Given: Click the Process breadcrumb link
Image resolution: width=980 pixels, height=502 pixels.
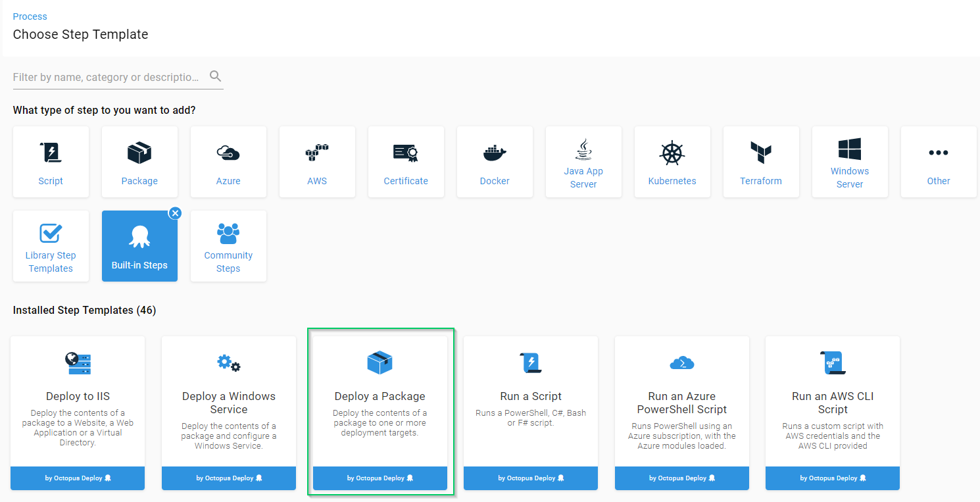Looking at the screenshot, I should click(30, 16).
